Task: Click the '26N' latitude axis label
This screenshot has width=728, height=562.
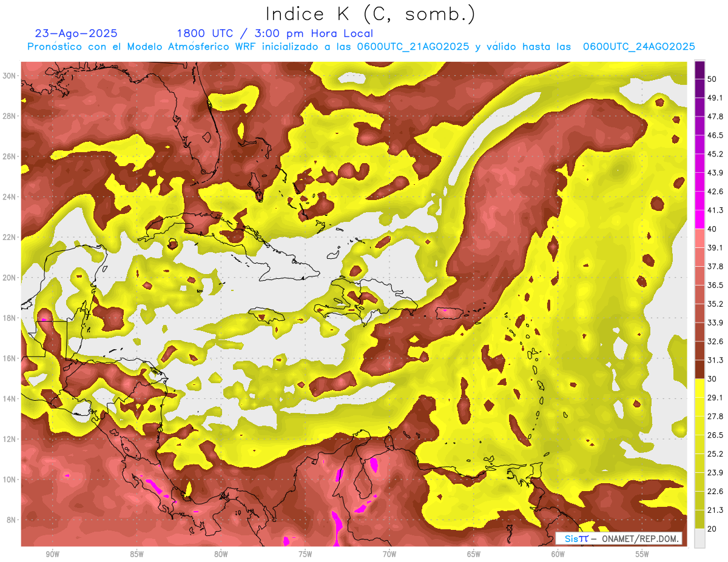Action: [x=10, y=156]
